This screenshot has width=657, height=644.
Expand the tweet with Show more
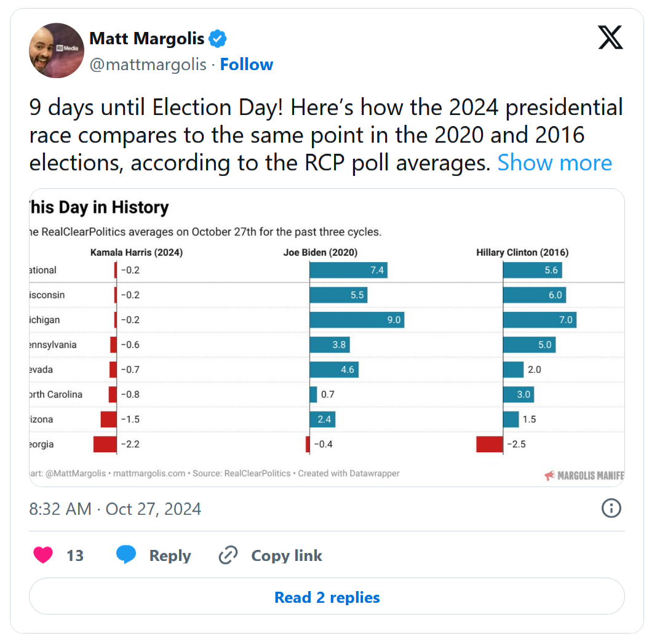[554, 163]
